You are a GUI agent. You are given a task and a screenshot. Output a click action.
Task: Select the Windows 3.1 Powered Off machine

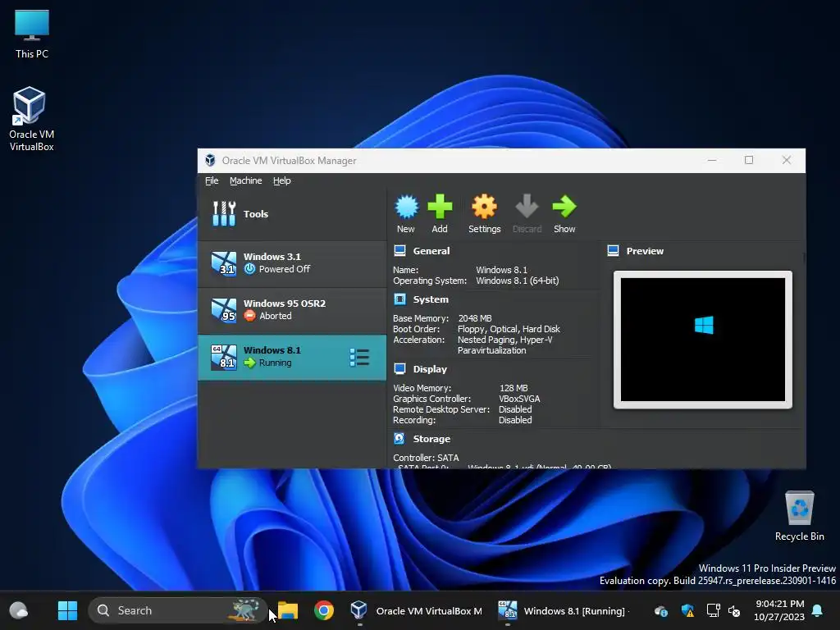(x=292, y=263)
